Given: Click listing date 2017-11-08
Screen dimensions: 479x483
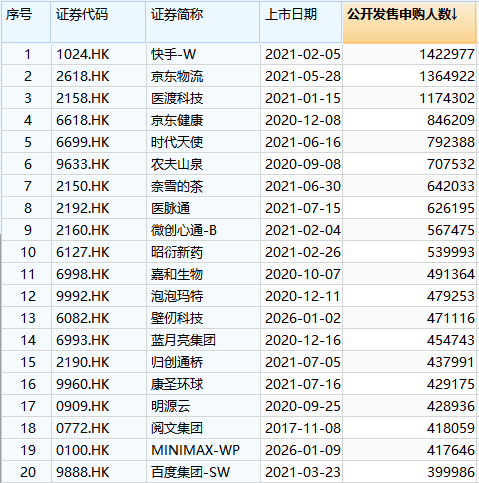Looking at the screenshot, I should tap(301, 428).
